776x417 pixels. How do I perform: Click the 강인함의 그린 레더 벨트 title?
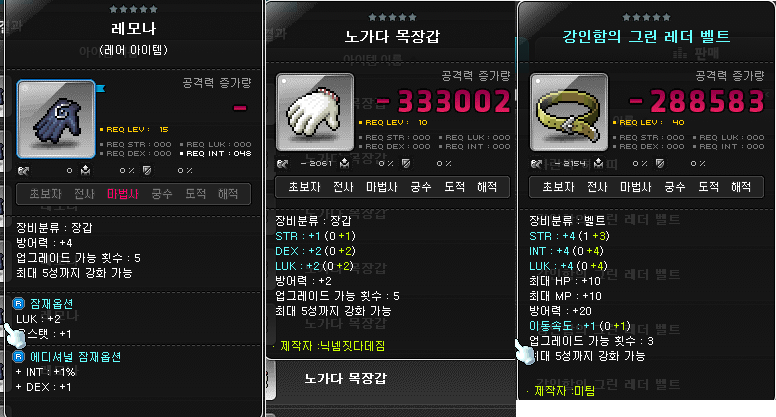[x=646, y=36]
